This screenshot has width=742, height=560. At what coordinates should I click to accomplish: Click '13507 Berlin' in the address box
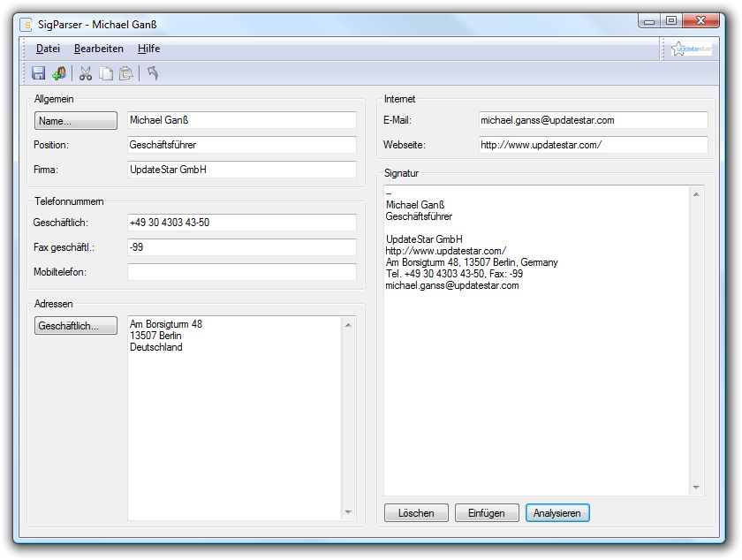(x=155, y=336)
